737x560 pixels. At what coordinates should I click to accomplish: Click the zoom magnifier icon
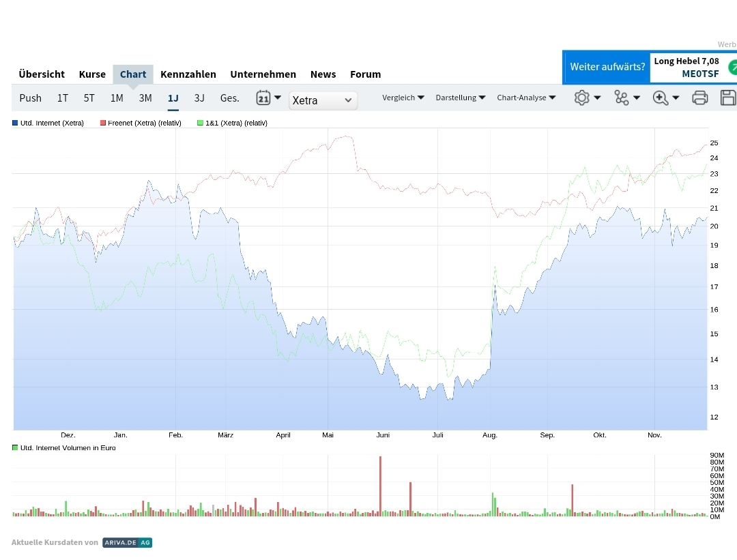(660, 98)
